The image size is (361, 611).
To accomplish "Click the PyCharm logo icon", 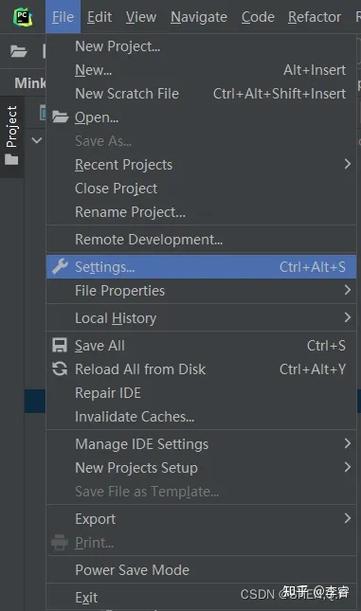I will [x=22, y=17].
